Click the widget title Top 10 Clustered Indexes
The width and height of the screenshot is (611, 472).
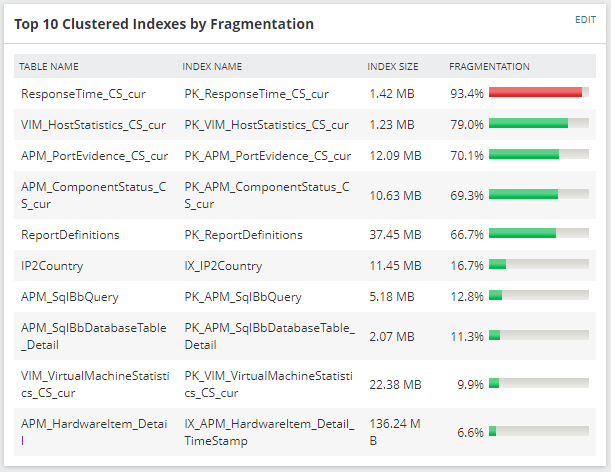coord(164,24)
